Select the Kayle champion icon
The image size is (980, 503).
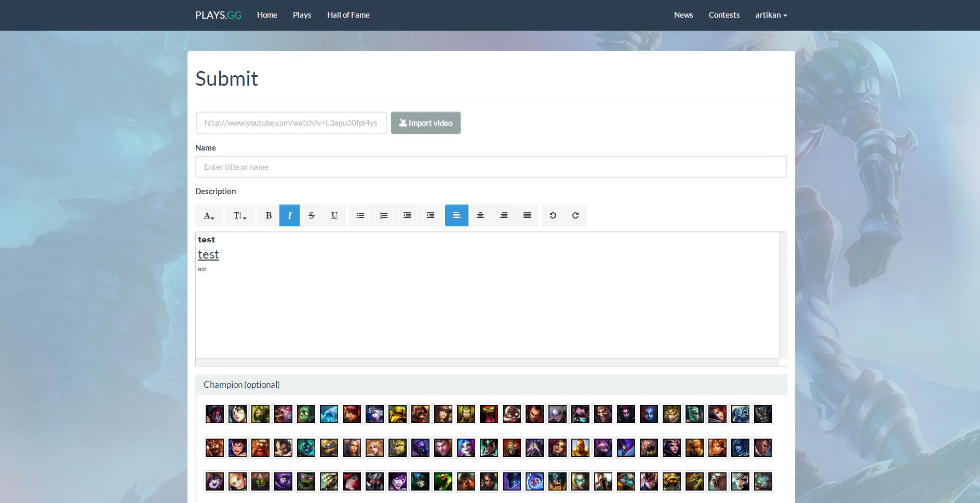coord(580,448)
